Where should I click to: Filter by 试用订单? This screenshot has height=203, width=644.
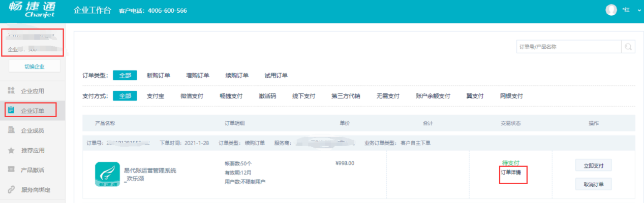(x=276, y=76)
